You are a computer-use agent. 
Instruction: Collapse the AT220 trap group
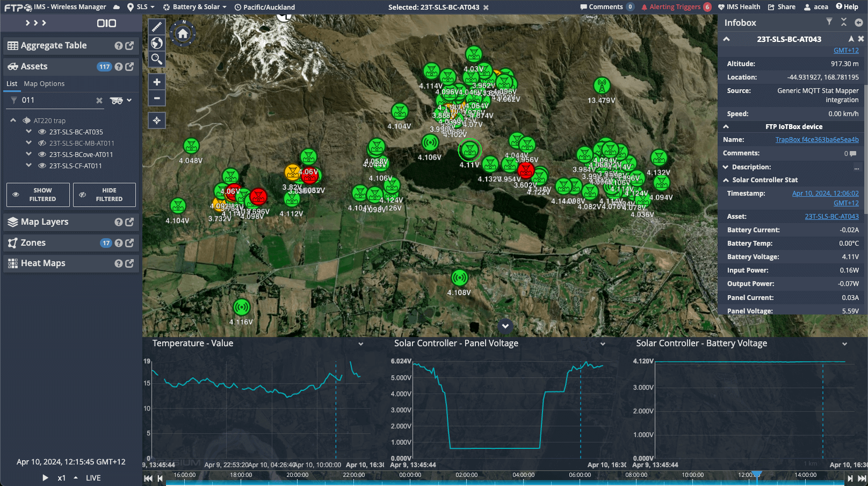click(x=13, y=120)
